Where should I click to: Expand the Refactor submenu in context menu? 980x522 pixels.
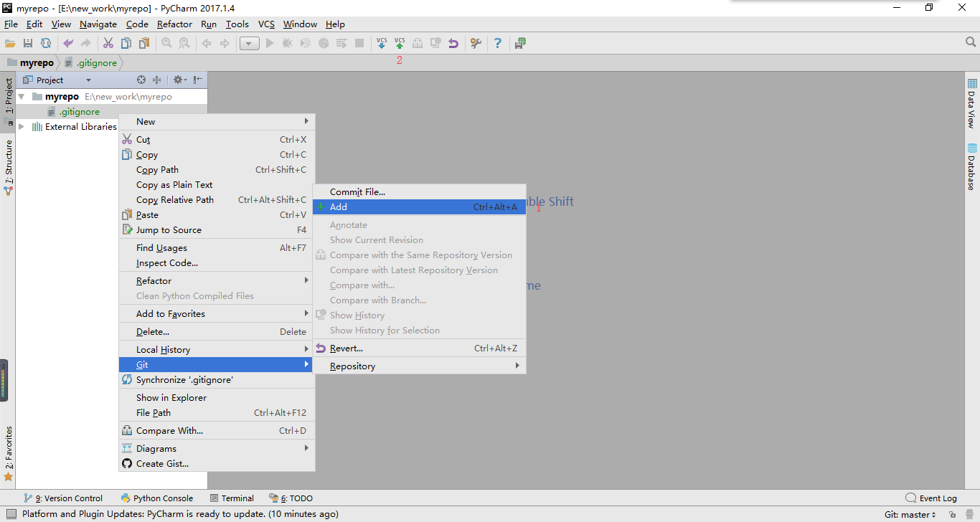coord(217,281)
